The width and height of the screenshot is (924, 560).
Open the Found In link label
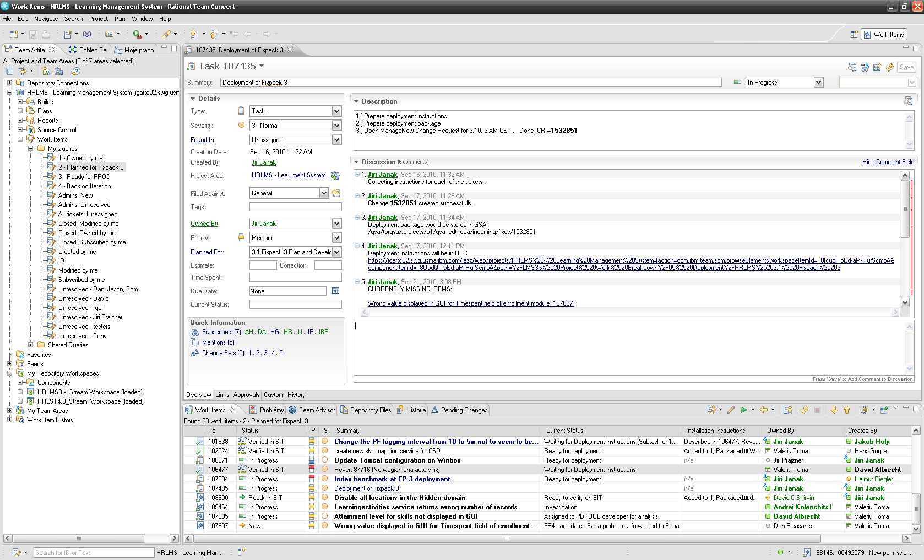tap(203, 140)
